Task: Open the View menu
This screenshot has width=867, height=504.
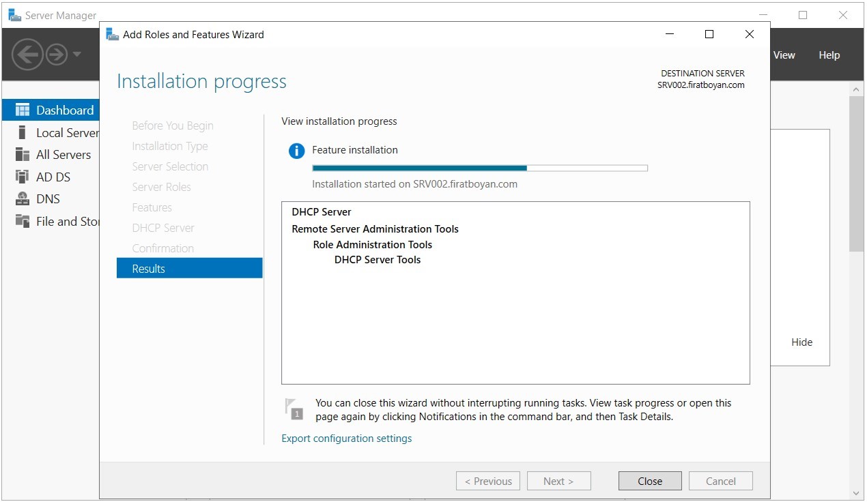Action: (x=784, y=55)
